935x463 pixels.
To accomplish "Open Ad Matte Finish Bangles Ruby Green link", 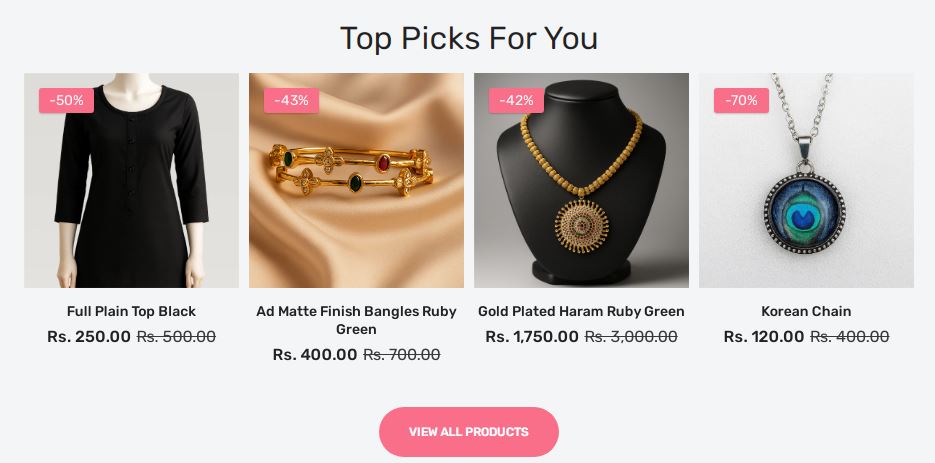I will tap(356, 320).
